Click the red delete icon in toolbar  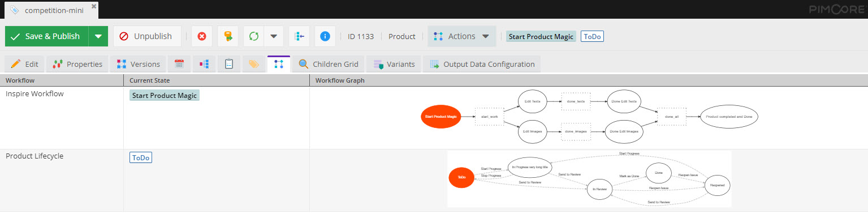[x=202, y=36]
